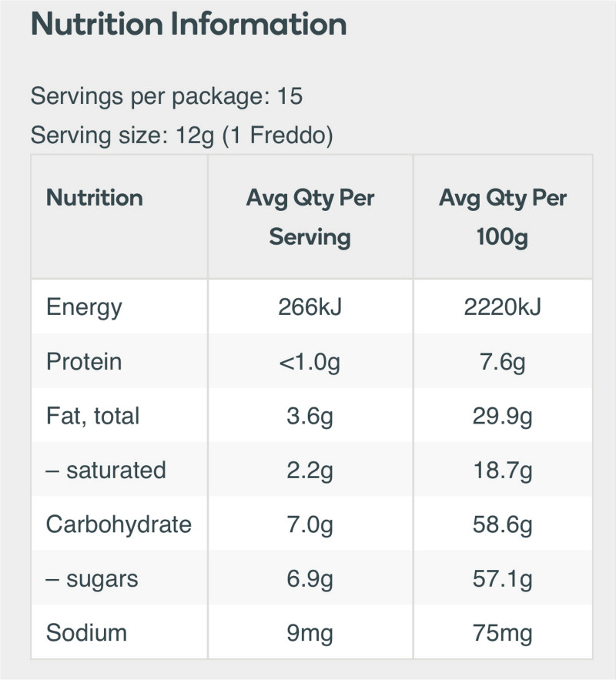This screenshot has width=616, height=680.
Task: Select the Servings per package text
Action: point(166,96)
